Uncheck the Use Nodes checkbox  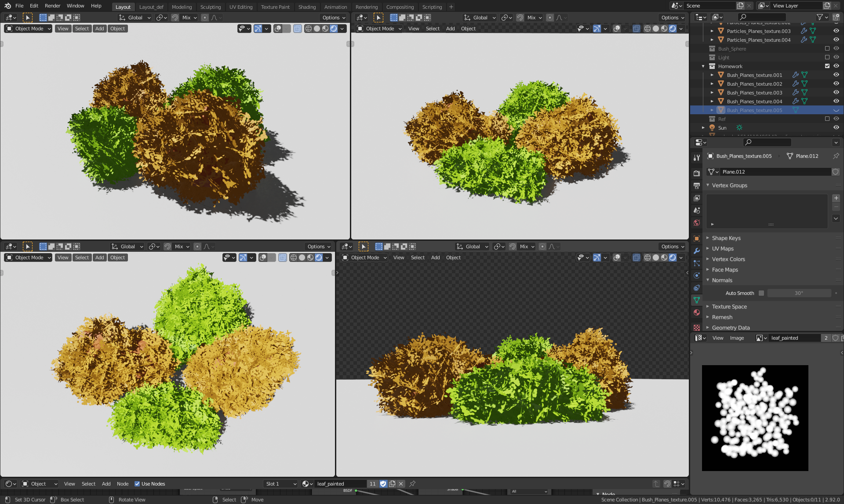137,484
